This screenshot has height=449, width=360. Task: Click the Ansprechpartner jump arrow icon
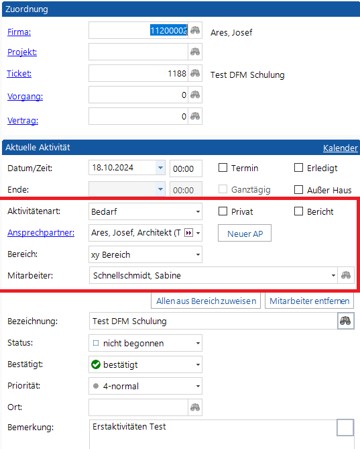coord(188,233)
